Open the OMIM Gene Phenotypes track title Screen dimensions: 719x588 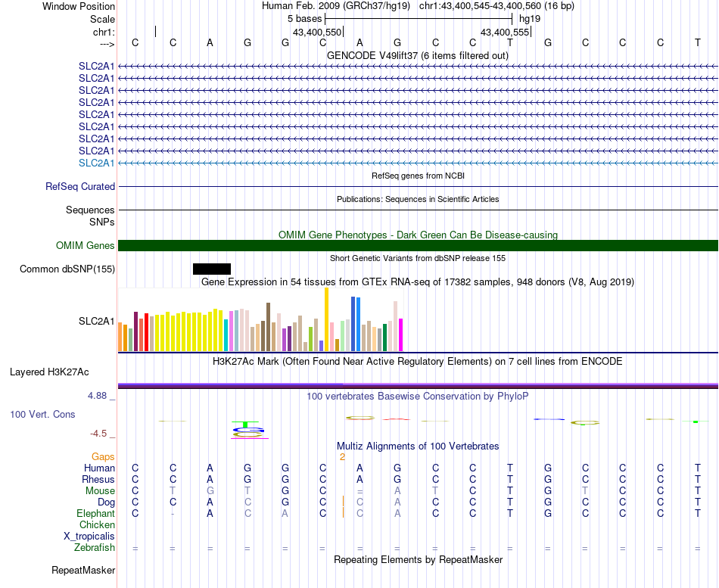[419, 235]
